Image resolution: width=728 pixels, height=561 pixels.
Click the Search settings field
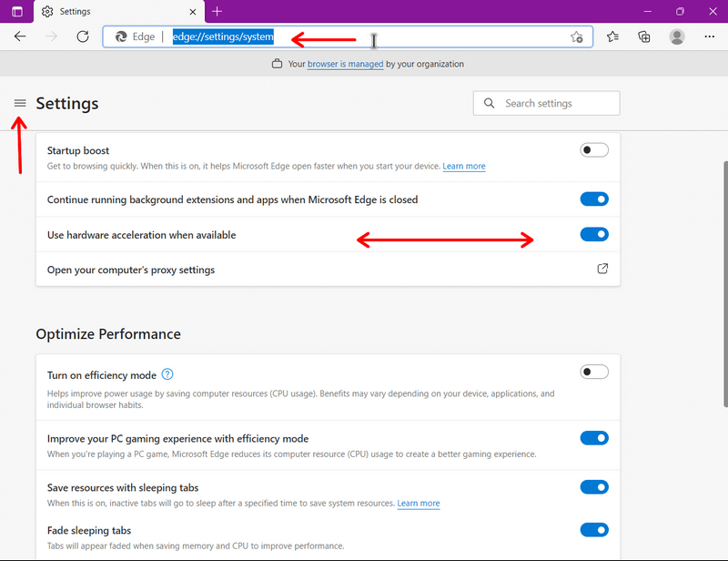point(547,103)
